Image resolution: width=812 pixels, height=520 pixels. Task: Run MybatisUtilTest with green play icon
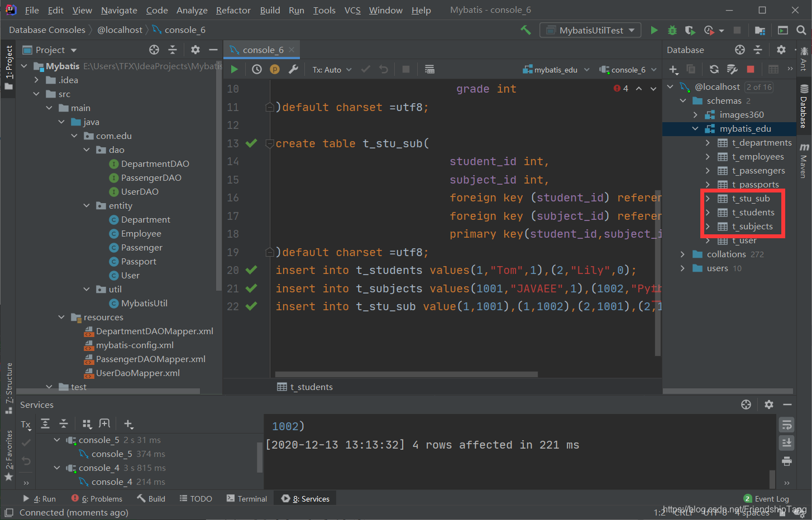(654, 30)
